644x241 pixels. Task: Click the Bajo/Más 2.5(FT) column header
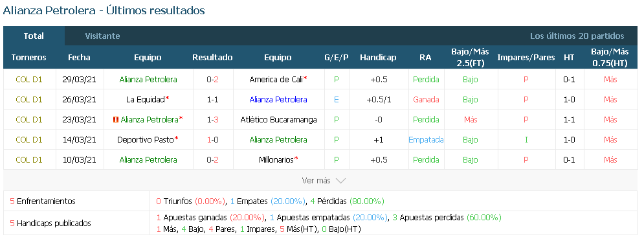470,58
